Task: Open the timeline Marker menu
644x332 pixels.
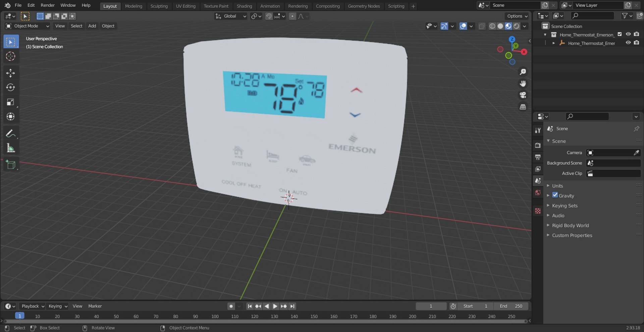Action: coord(95,306)
